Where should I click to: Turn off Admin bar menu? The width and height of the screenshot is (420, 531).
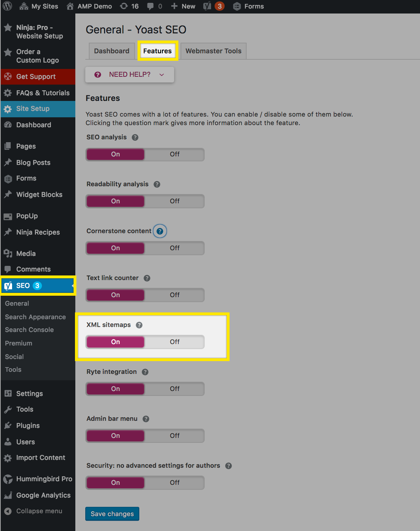coord(174,436)
